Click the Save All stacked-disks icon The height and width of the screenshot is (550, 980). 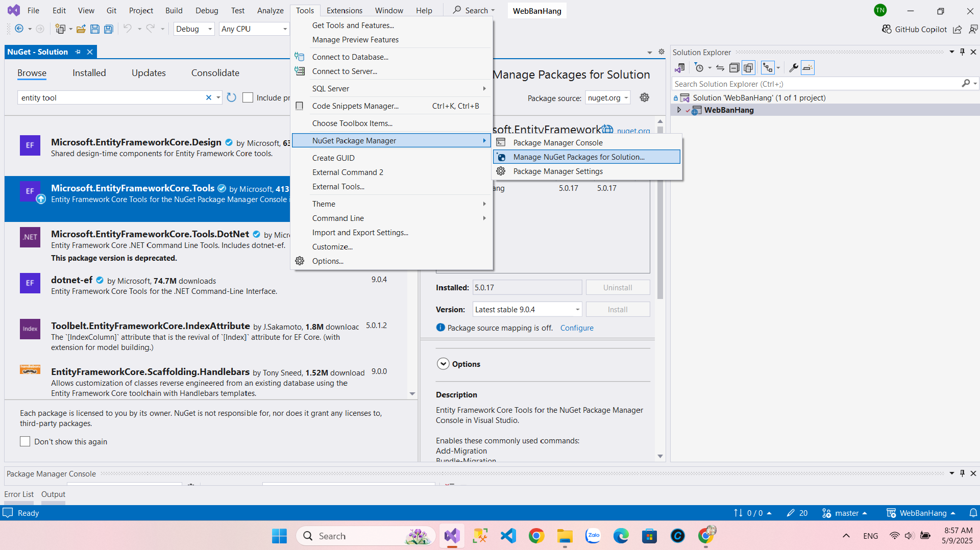109,29
